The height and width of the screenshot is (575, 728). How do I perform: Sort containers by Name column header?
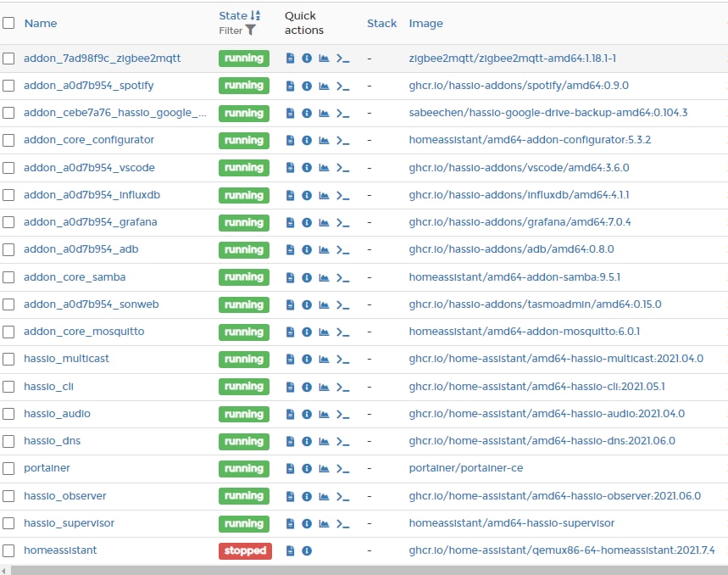41,23
